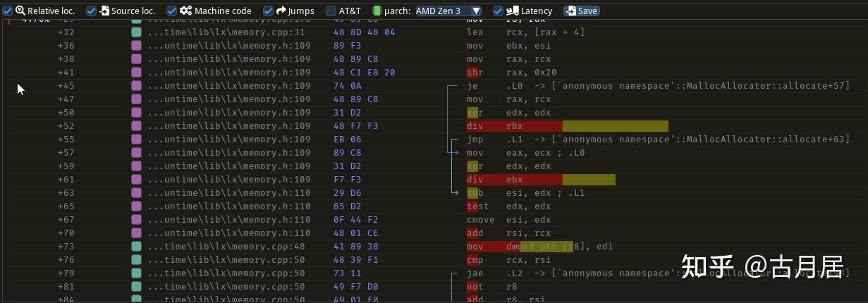Click the relative offset '+52'
The width and height of the screenshot is (868, 303).
[x=66, y=125]
